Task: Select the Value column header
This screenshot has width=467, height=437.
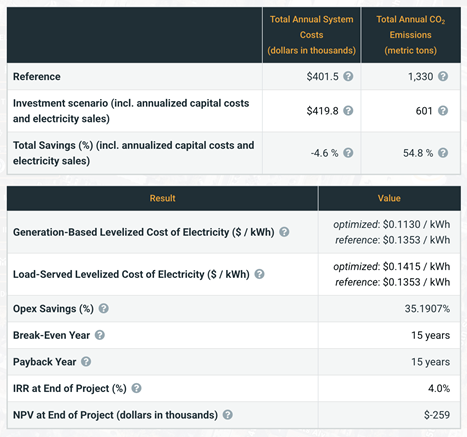Action: click(x=389, y=198)
